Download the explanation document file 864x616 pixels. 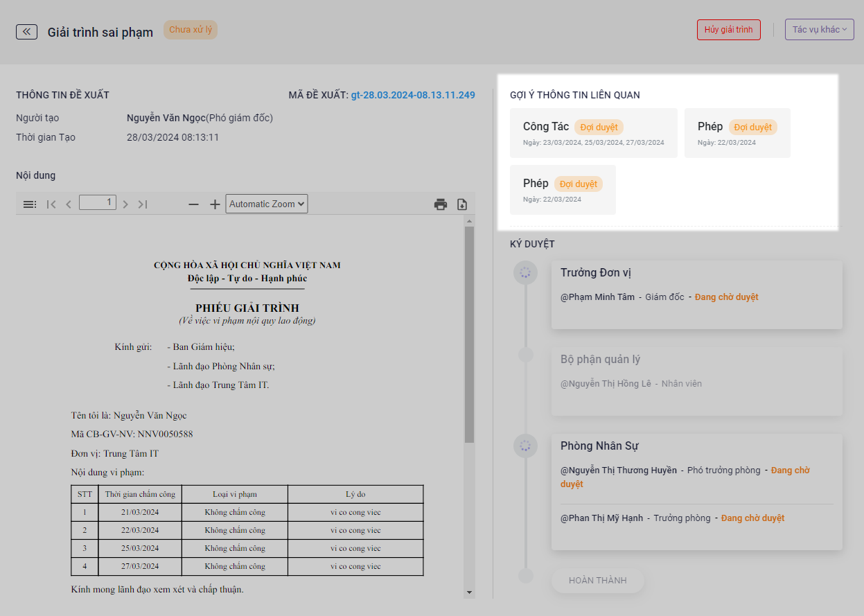coord(462,204)
